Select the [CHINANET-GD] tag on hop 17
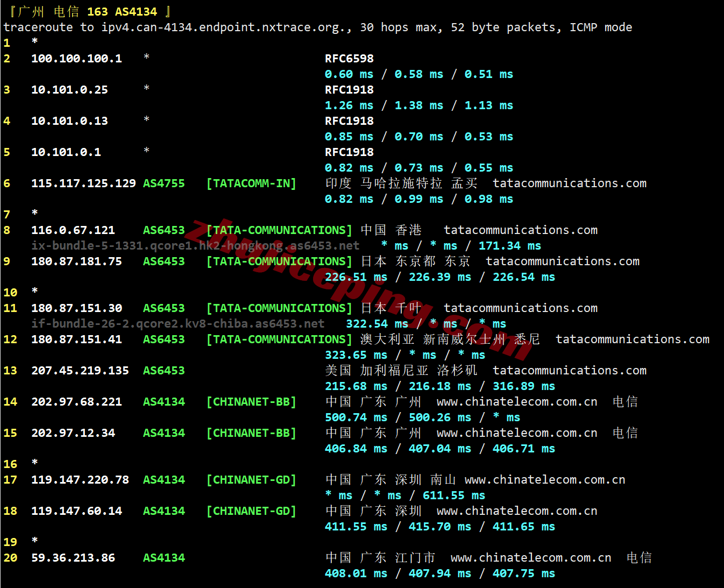The width and height of the screenshot is (724, 588). pos(251,480)
